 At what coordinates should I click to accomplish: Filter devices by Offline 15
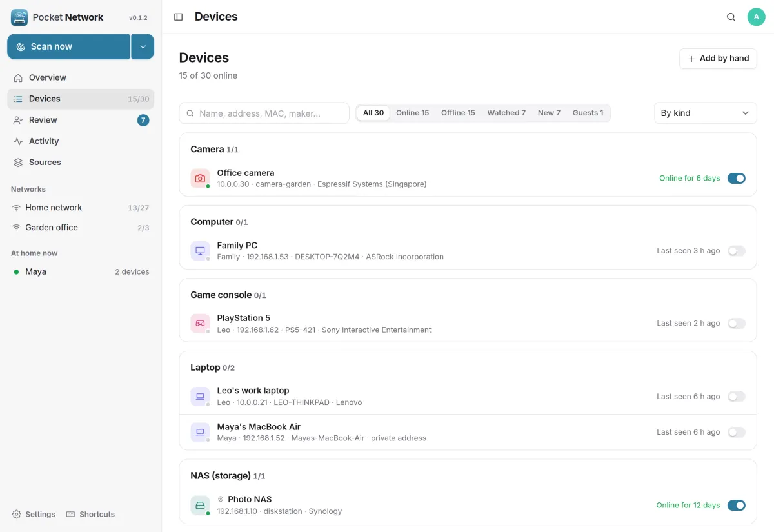tap(458, 113)
